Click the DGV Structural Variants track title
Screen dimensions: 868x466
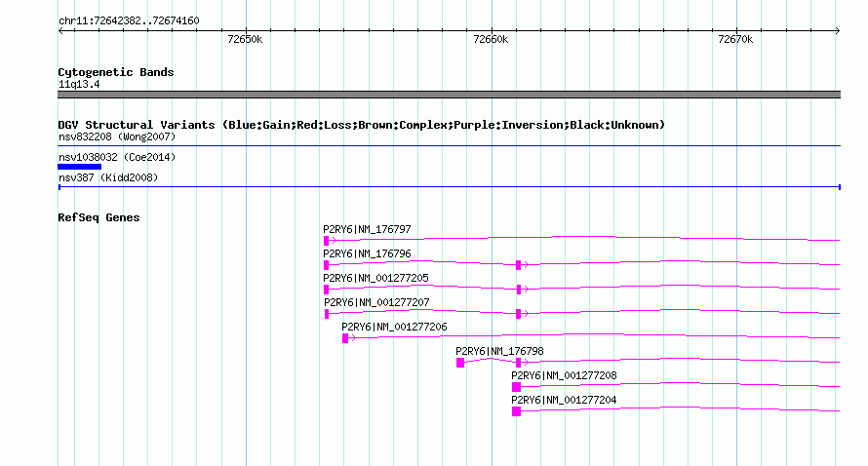pos(361,125)
